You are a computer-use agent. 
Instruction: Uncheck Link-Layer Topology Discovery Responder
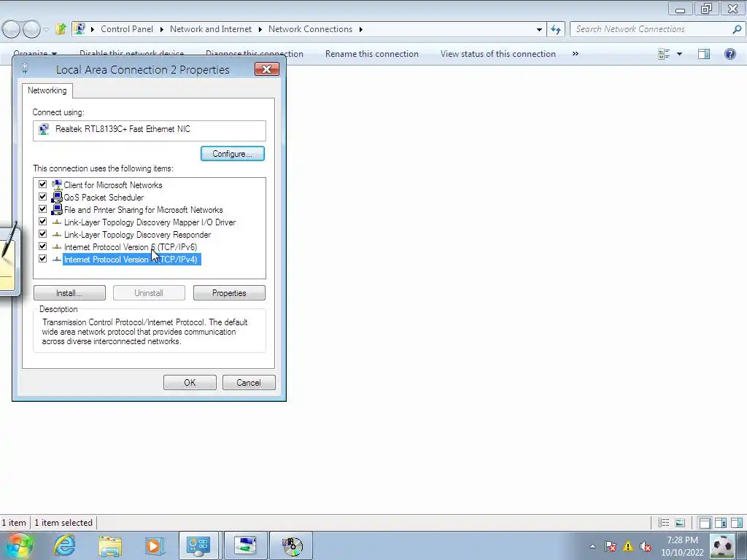[42, 234]
